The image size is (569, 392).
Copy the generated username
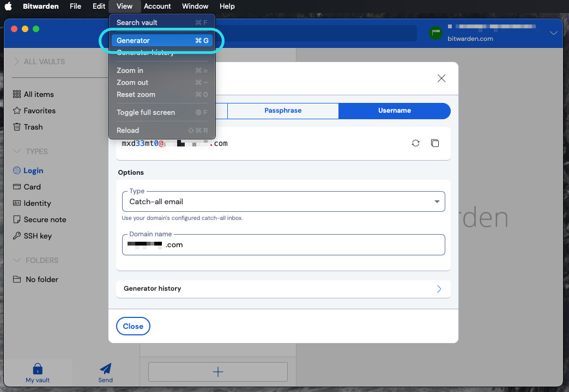tap(434, 143)
